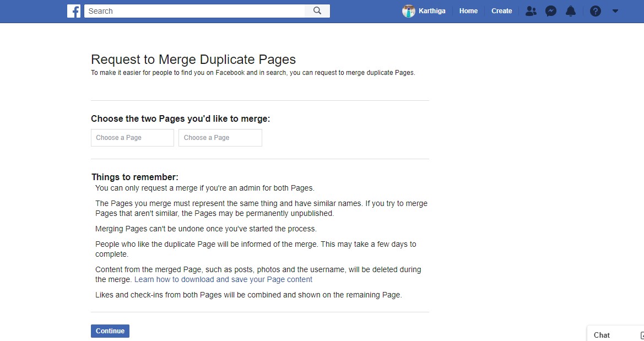Open the Quick Help question mark icon
The height and width of the screenshot is (341, 644).
point(595,11)
